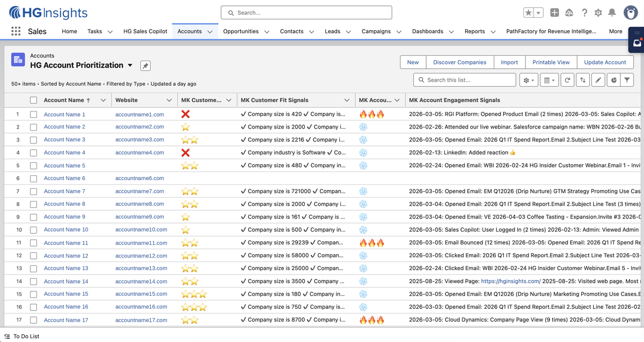Screen dimensions: 644x342
Task: Show the list view filters panel
Action: pos(627,80)
